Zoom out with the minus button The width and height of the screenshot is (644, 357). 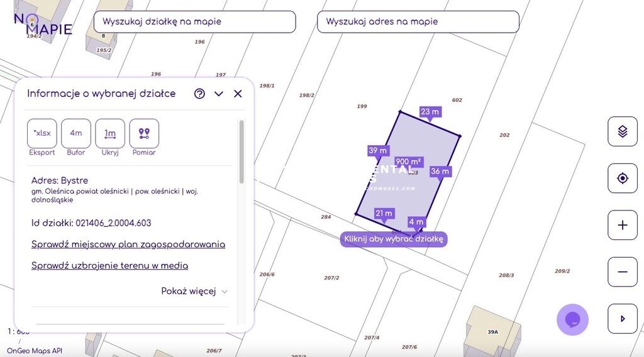click(x=622, y=272)
